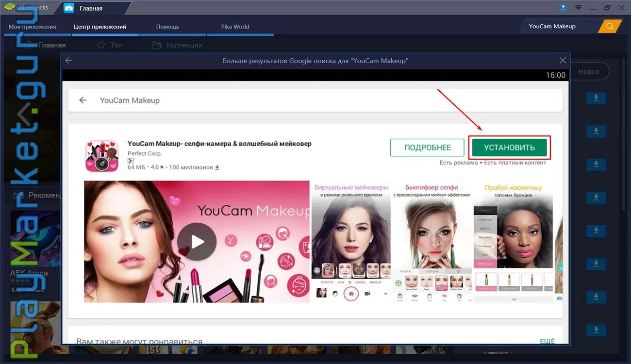Open the title bar dropdown menu arrow
The image size is (631, 364).
(578, 7)
